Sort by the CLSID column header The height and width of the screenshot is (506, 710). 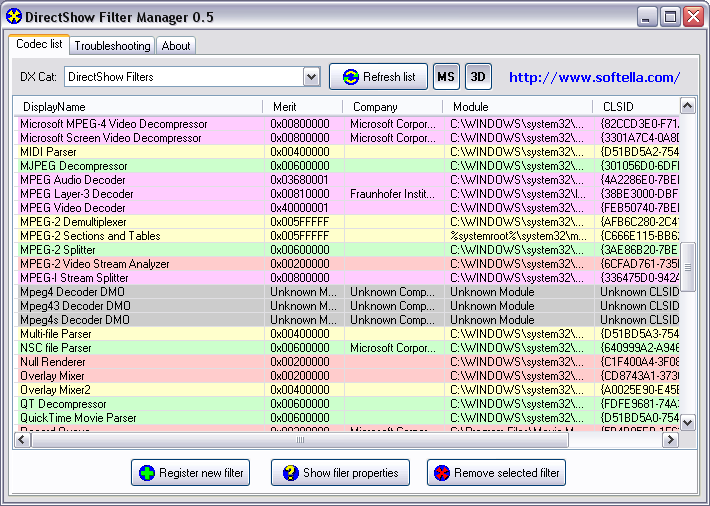pos(636,107)
